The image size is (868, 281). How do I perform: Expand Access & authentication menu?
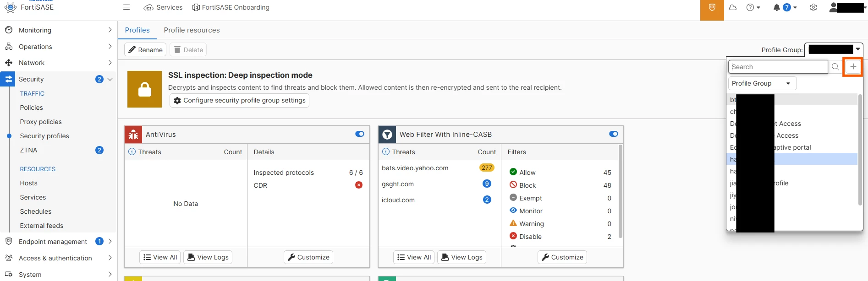pyautogui.click(x=58, y=258)
